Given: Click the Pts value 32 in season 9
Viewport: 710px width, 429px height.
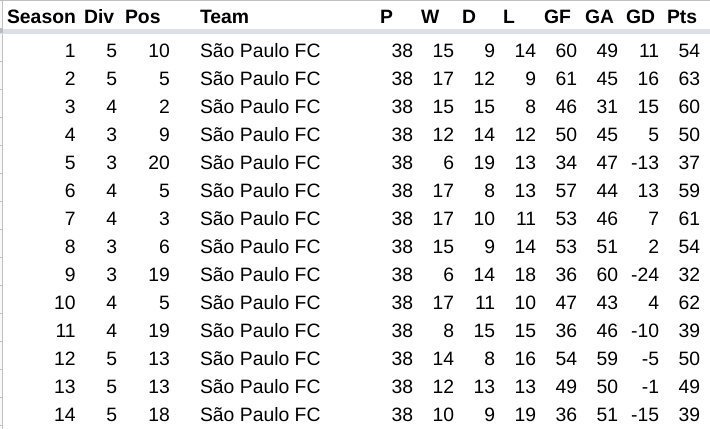Looking at the screenshot, I should pyautogui.click(x=688, y=275).
